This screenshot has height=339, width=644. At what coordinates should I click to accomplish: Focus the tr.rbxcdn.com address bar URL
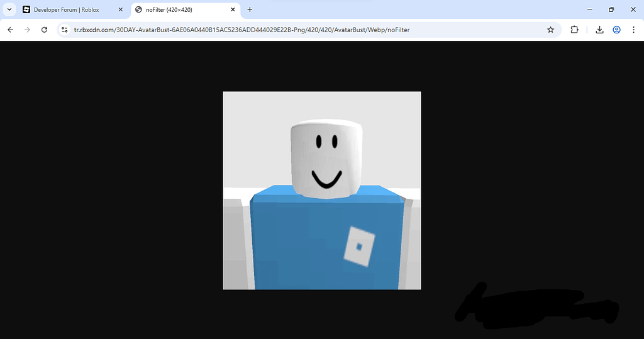click(241, 30)
